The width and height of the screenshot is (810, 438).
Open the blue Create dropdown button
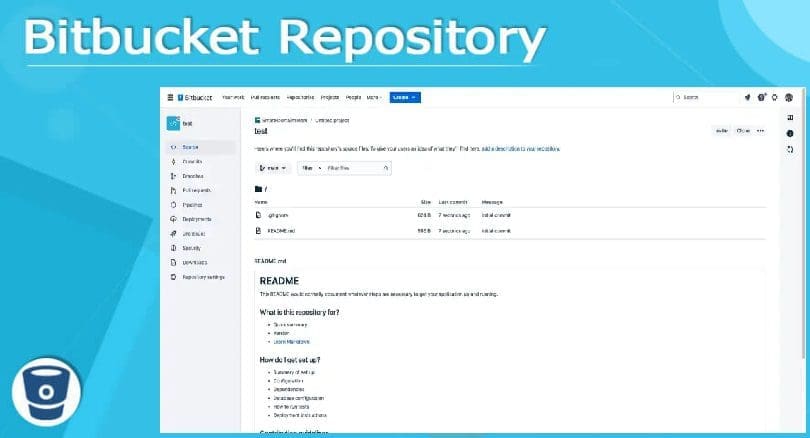coord(405,97)
